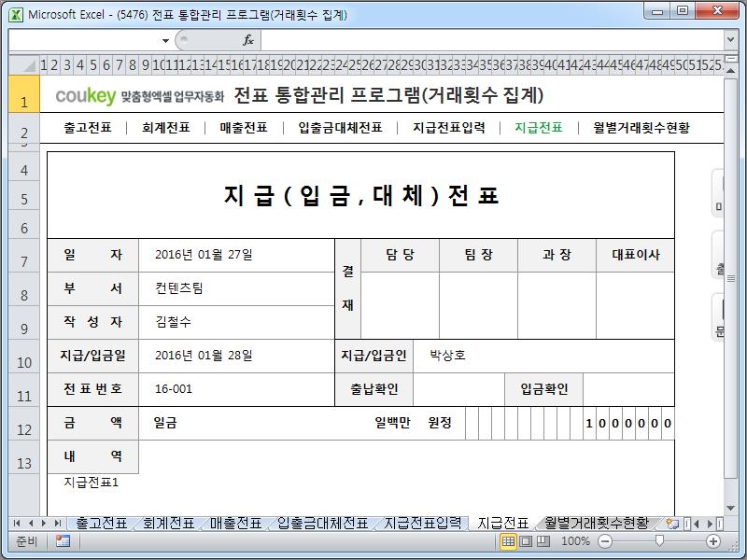Image resolution: width=747 pixels, height=560 pixels.
Task: Click the horizontal scrollbar right arrow
Action: click(x=710, y=524)
